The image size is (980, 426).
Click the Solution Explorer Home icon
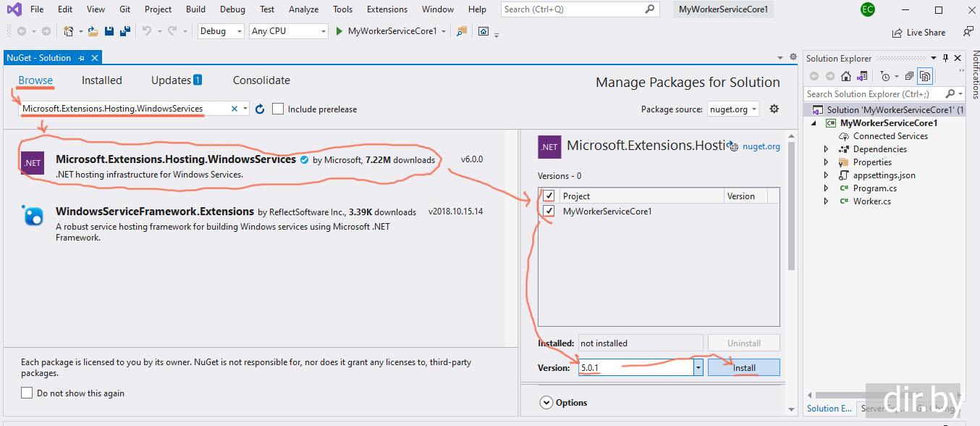[x=845, y=76]
